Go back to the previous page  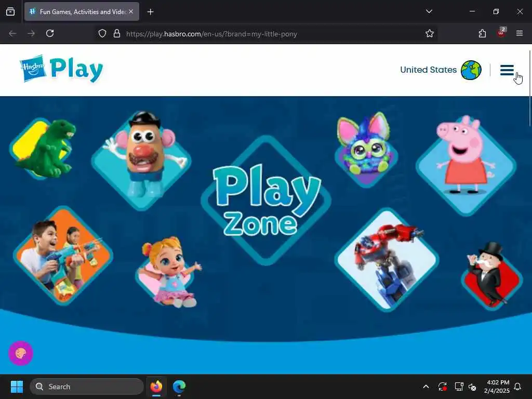click(x=12, y=33)
